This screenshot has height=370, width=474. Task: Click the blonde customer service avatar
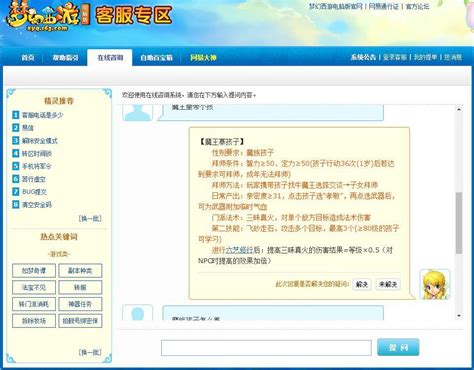pos(435,284)
